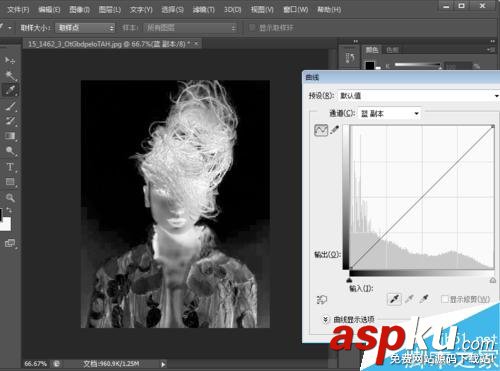Open the 帮助(H) menu
The width and height of the screenshot is (500, 371).
coord(329,9)
